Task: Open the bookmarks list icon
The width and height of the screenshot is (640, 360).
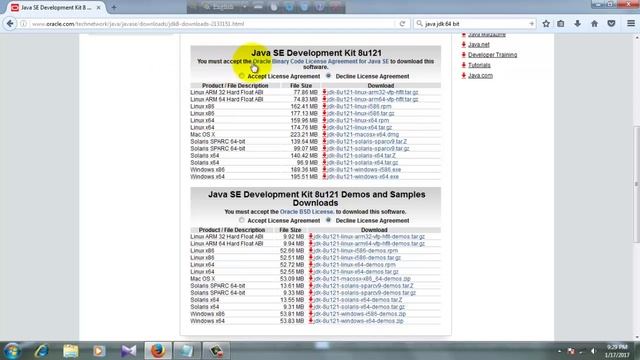Action: pyautogui.click(x=561, y=24)
